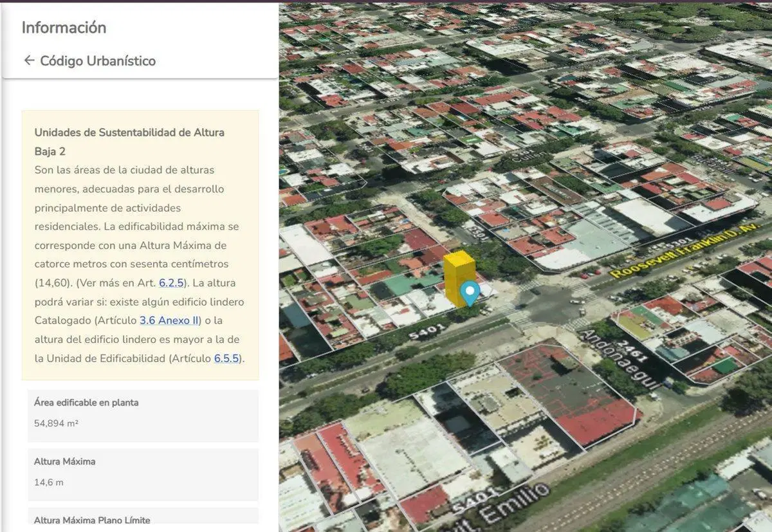Open the Artículo 6.5.5 link
Viewport: 772px width, 532px height.
pyautogui.click(x=226, y=358)
